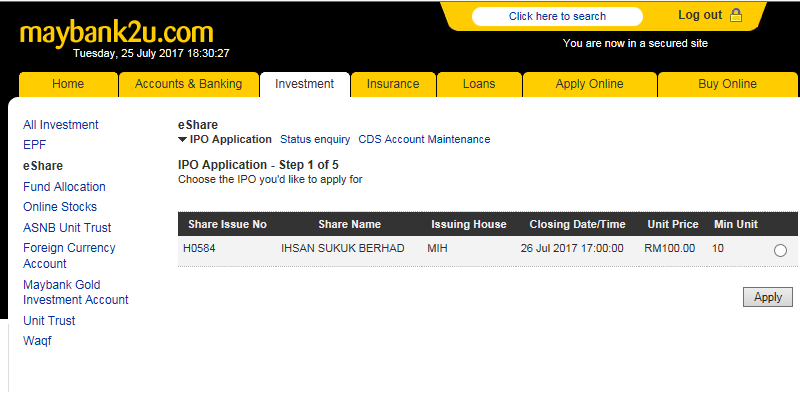The image size is (800, 400).
Task: Click the Issuing House column header
Action: tap(469, 224)
